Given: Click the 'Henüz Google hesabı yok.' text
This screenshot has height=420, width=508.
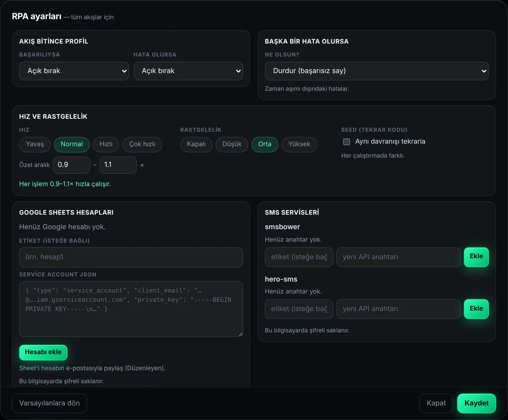Looking at the screenshot, I should (62, 227).
